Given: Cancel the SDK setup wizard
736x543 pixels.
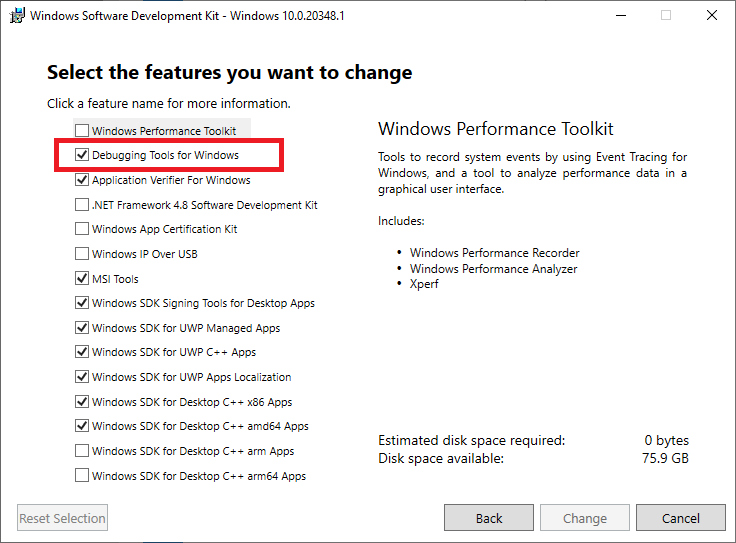Looking at the screenshot, I should coord(681,518).
